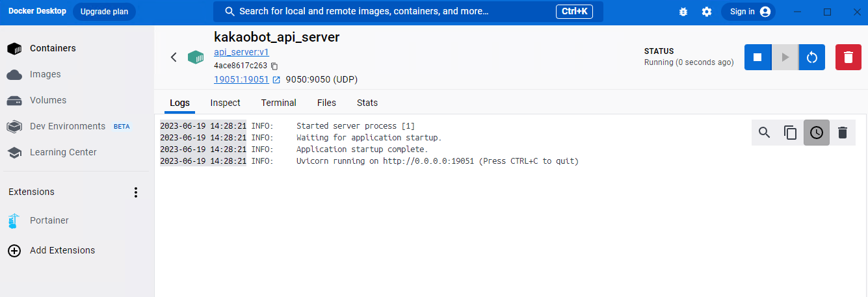Click the Ctrl+K shortcut badge
The height and width of the screenshot is (297, 868).
pyautogui.click(x=574, y=12)
